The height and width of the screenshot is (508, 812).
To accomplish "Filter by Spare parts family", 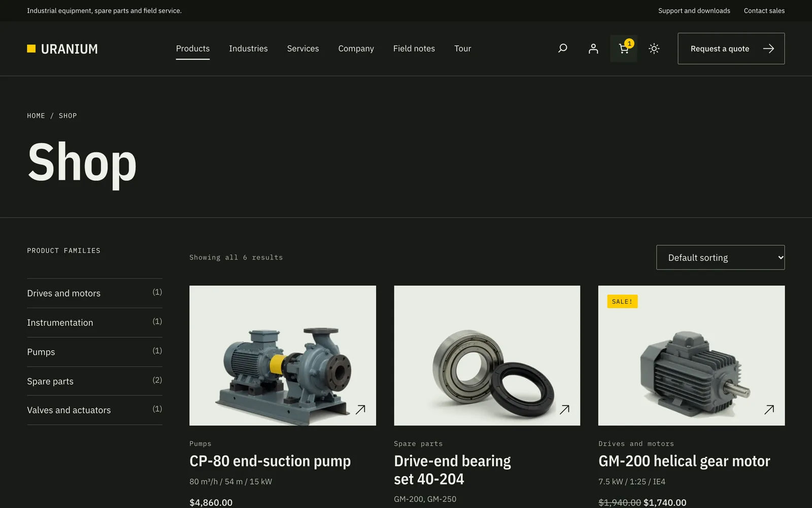I will click(x=94, y=381).
